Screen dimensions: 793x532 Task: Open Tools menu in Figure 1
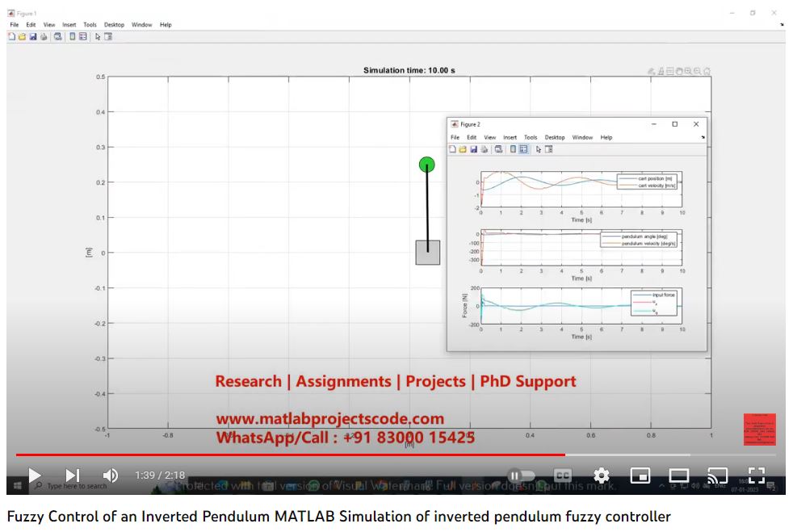tap(90, 24)
